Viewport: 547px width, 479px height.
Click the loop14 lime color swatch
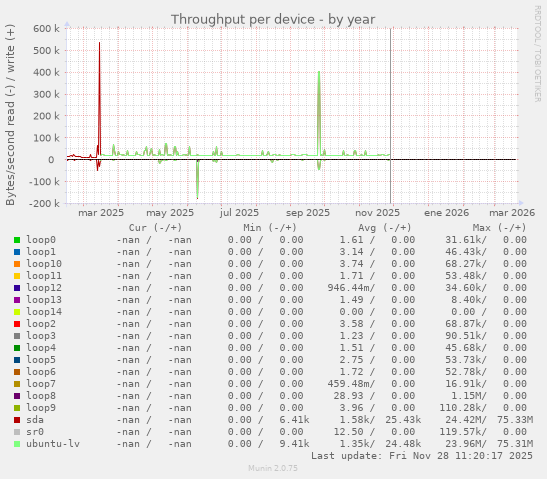pos(17,312)
